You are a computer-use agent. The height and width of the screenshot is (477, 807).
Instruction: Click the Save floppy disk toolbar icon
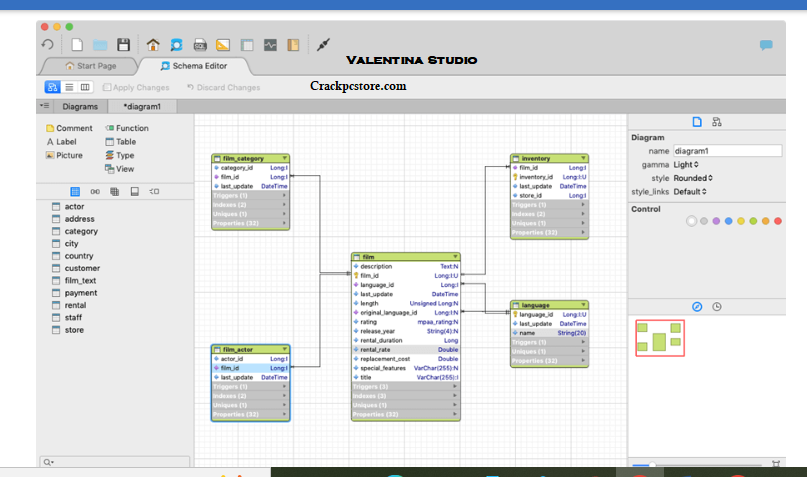[x=123, y=45]
